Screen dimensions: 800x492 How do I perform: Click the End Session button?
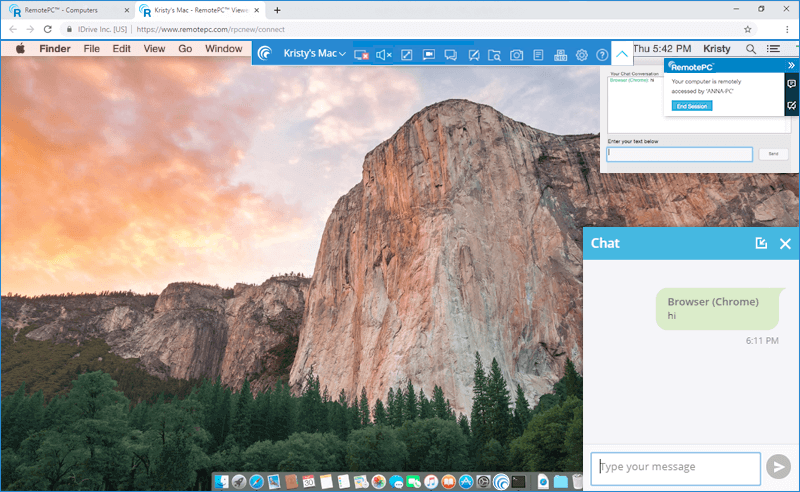click(692, 106)
